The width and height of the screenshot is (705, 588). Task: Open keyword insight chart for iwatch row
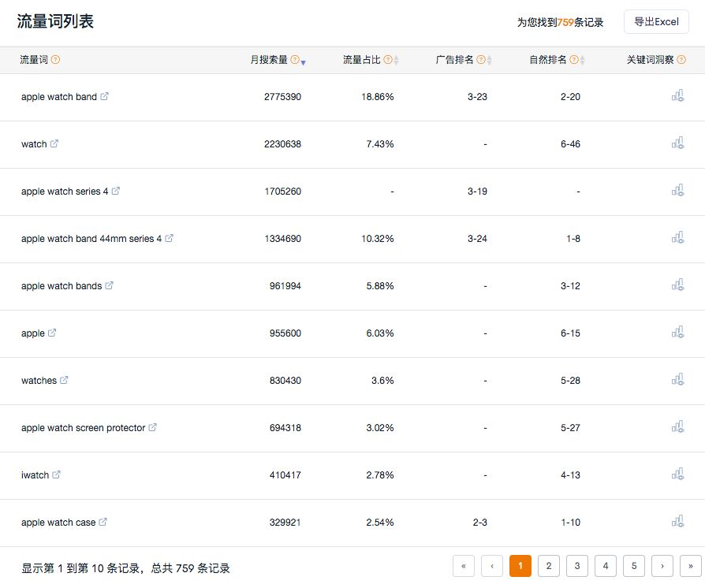point(677,474)
